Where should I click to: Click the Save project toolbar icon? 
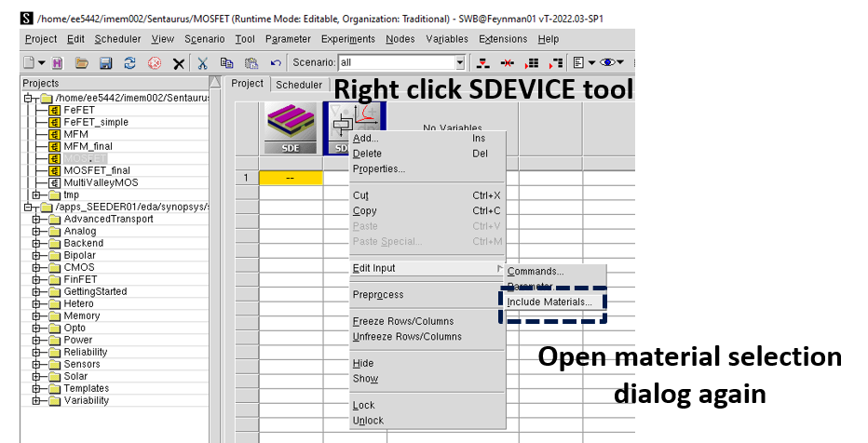(x=105, y=62)
